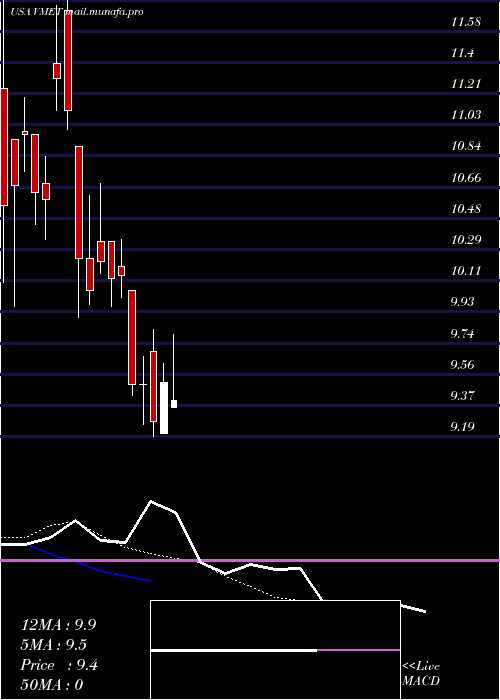Click the 11.4 price axis label
Image resolution: width=500 pixels, height=700 pixels.
[x=462, y=53]
